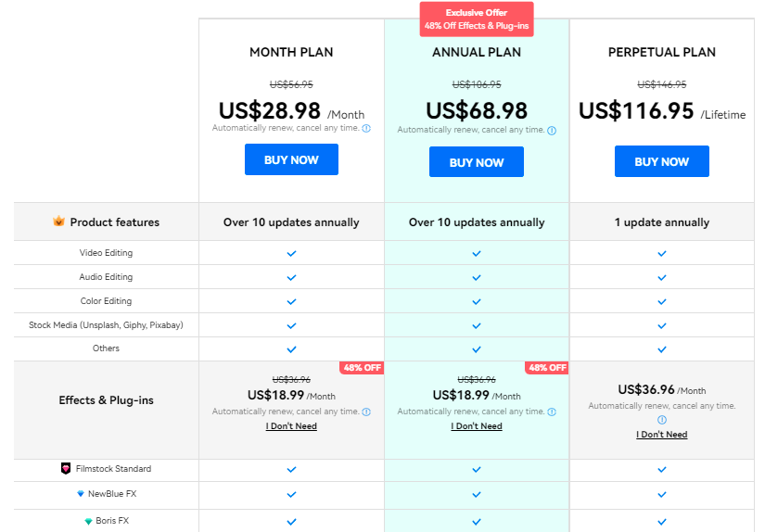
Task: Click info icon in Annual Plan Effects & Plug-ins cell
Action: (552, 412)
